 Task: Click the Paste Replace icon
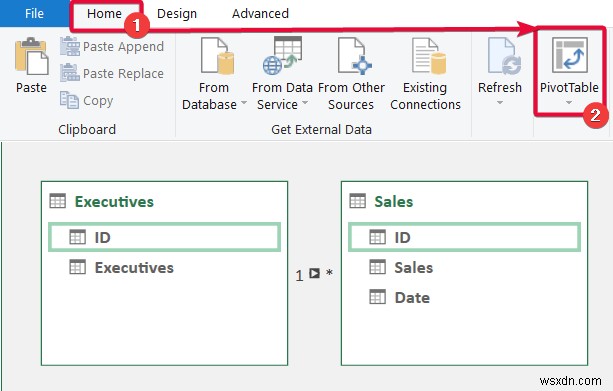(70, 73)
